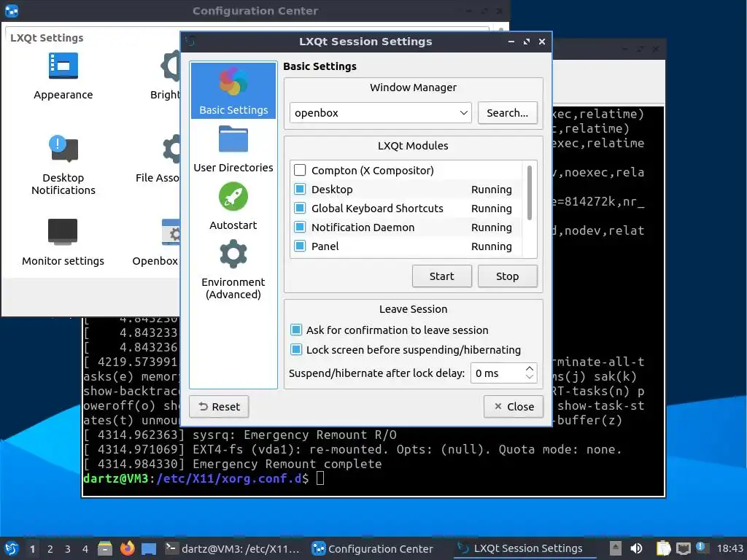This screenshot has height=560, width=747.
Task: Click the LXQt Modules list scrollbar
Action: (530, 192)
